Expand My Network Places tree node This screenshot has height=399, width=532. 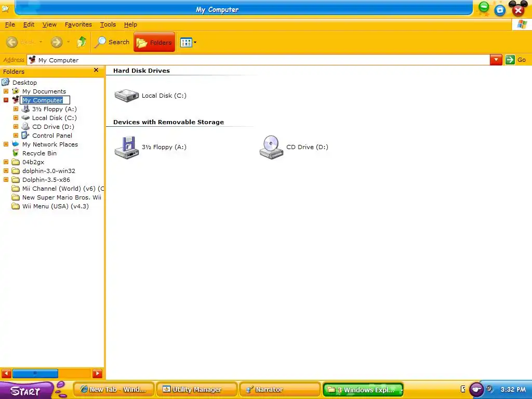[6, 144]
